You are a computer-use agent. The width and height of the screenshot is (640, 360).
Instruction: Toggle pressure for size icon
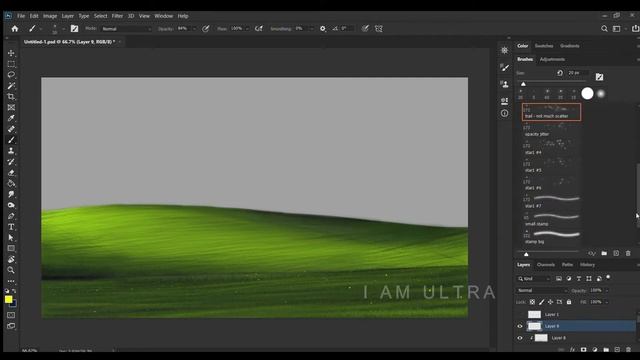point(365,29)
